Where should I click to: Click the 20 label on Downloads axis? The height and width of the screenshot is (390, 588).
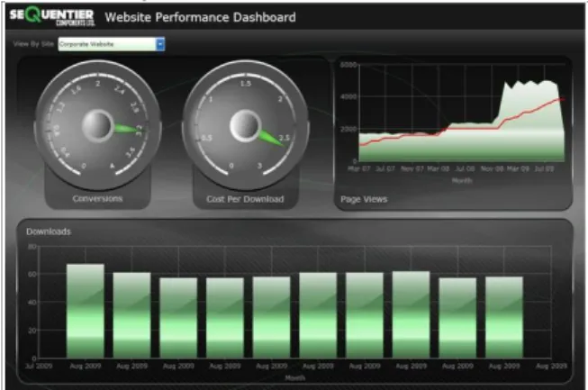click(32, 331)
